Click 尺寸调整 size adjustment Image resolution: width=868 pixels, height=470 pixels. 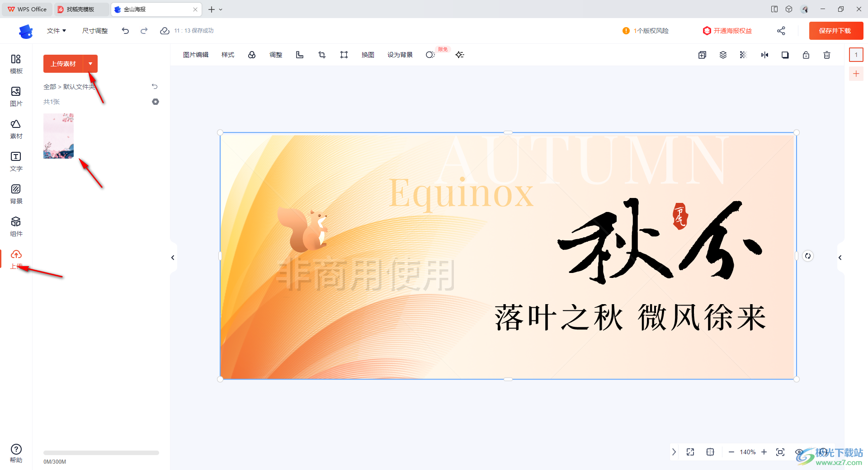pos(95,31)
